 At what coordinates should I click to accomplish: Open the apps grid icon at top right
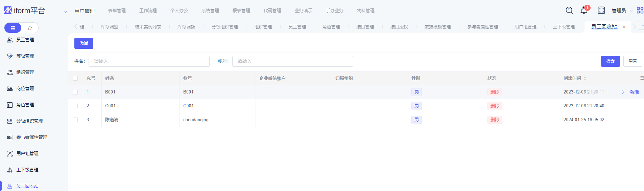640,10
